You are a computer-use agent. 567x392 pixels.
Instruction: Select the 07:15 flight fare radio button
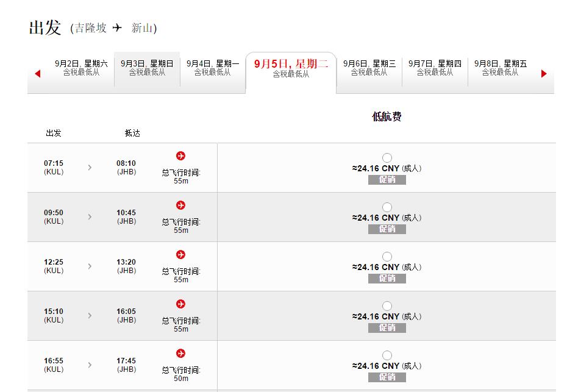point(387,158)
